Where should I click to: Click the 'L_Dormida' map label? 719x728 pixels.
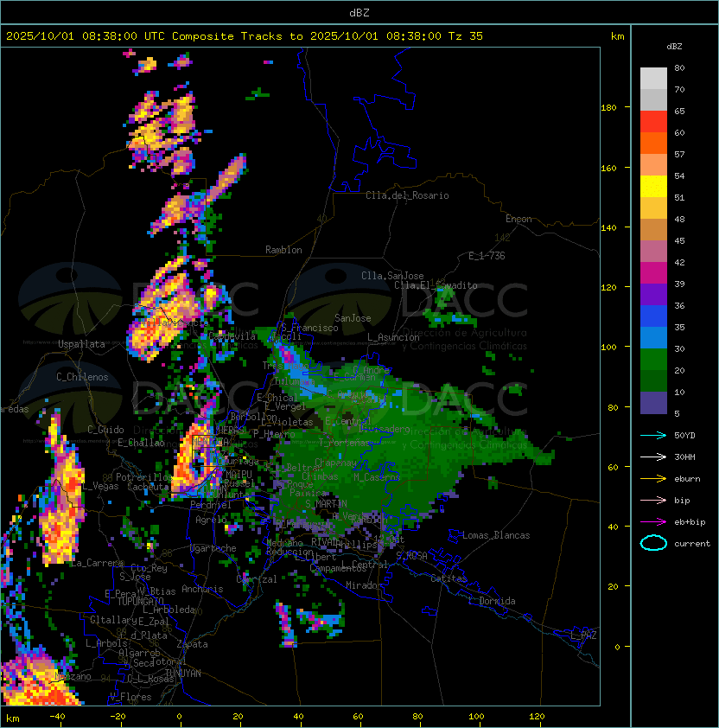(492, 601)
